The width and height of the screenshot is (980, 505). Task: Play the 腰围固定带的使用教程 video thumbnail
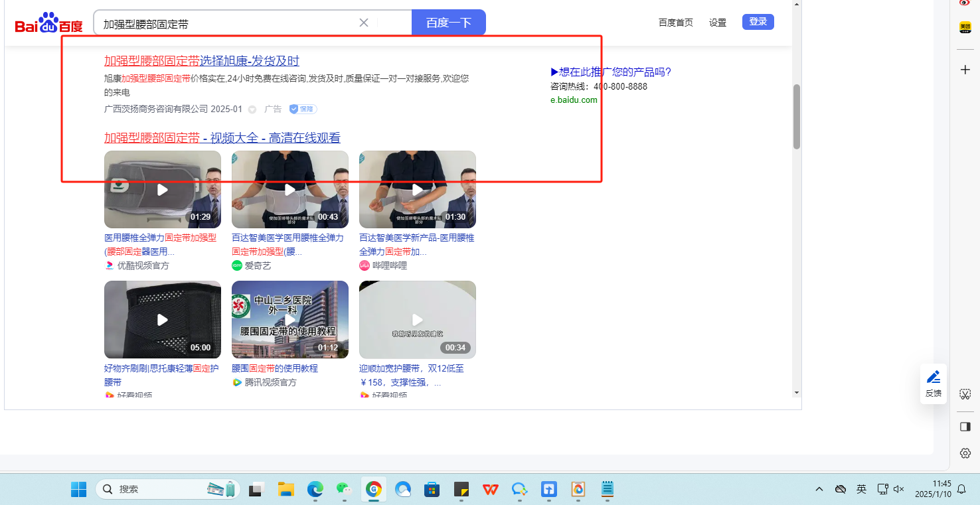click(x=289, y=320)
